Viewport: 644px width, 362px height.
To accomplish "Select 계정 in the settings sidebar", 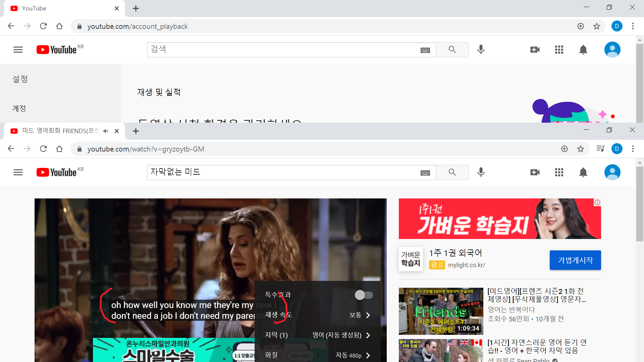I will pos(19,109).
